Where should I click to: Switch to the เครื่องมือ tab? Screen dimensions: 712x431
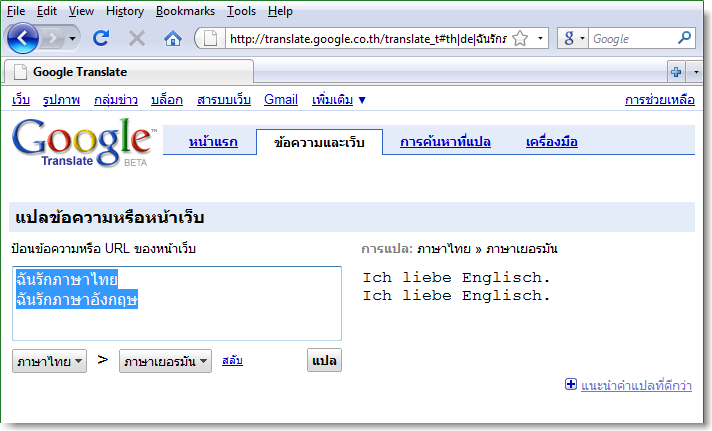pyautogui.click(x=552, y=142)
